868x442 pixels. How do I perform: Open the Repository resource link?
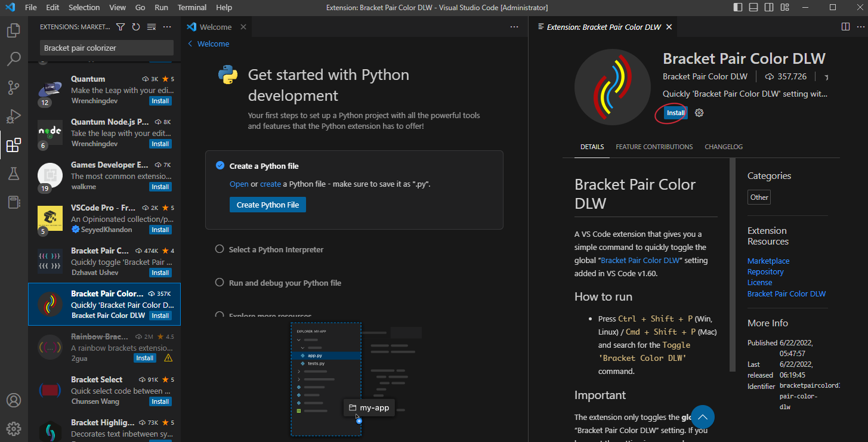(765, 272)
